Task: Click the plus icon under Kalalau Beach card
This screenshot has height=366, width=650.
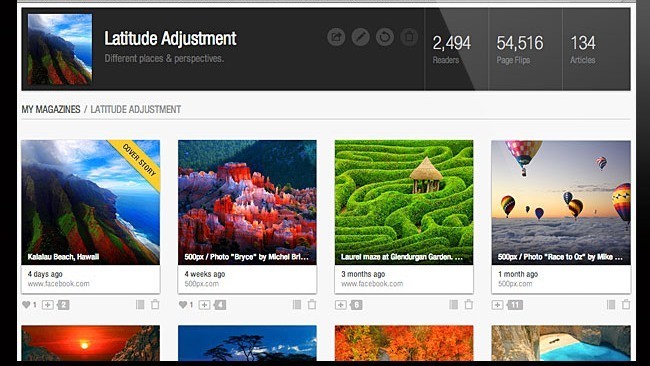Action: click(x=48, y=305)
